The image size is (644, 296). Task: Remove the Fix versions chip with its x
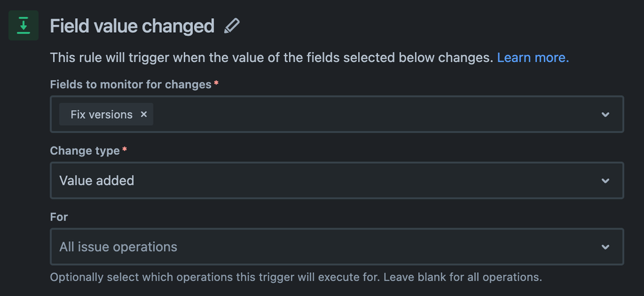coord(144,114)
